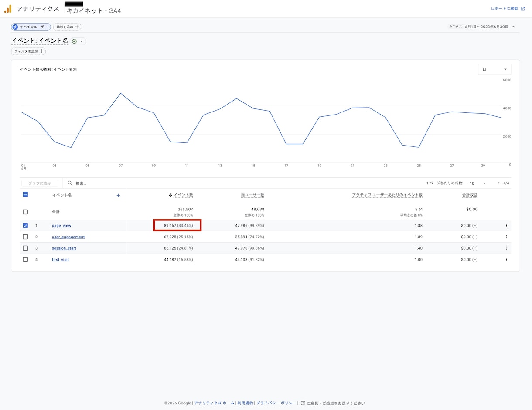Check the 合計 row checkbox
532x410 pixels.
pyautogui.click(x=25, y=212)
